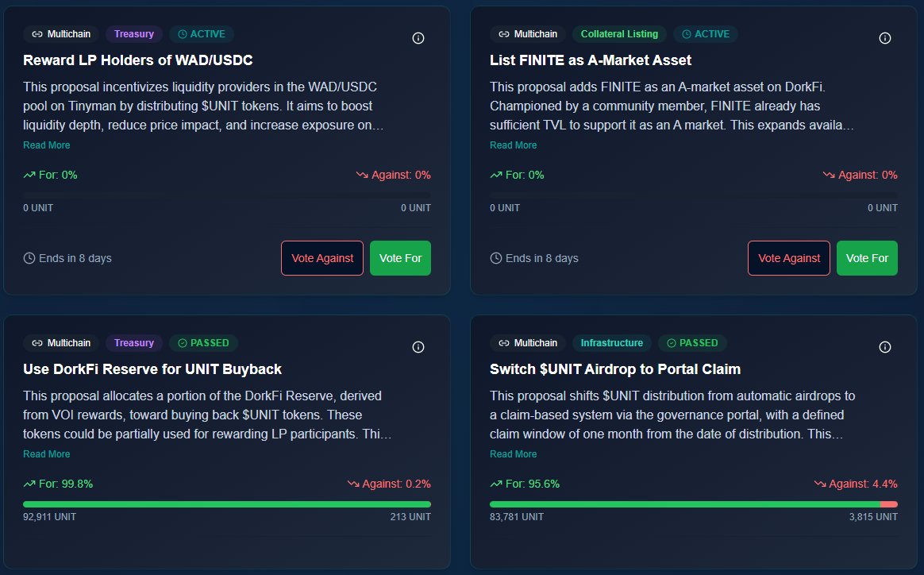Click clock icon beside Ends in 8 days on WAD/USDC card
The height and width of the screenshot is (575, 924).
pos(29,258)
